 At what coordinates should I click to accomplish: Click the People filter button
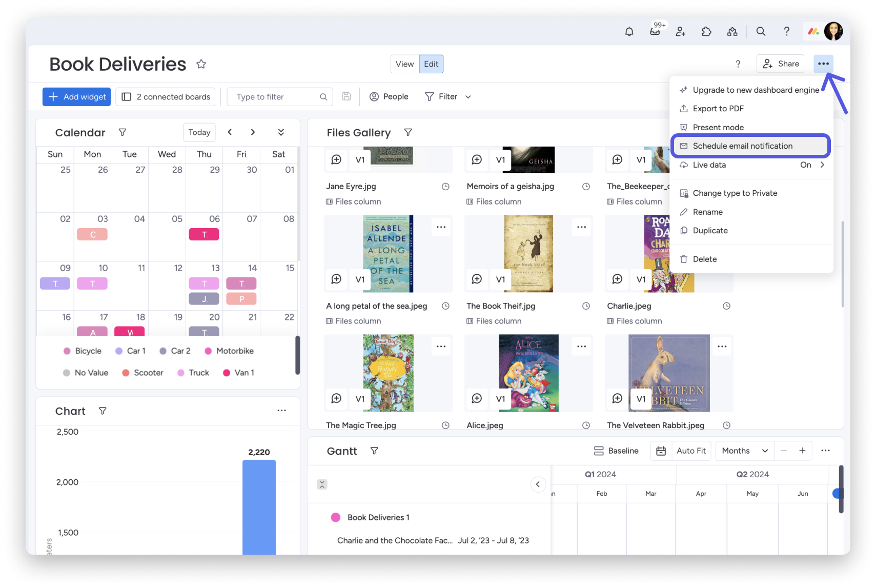point(389,97)
